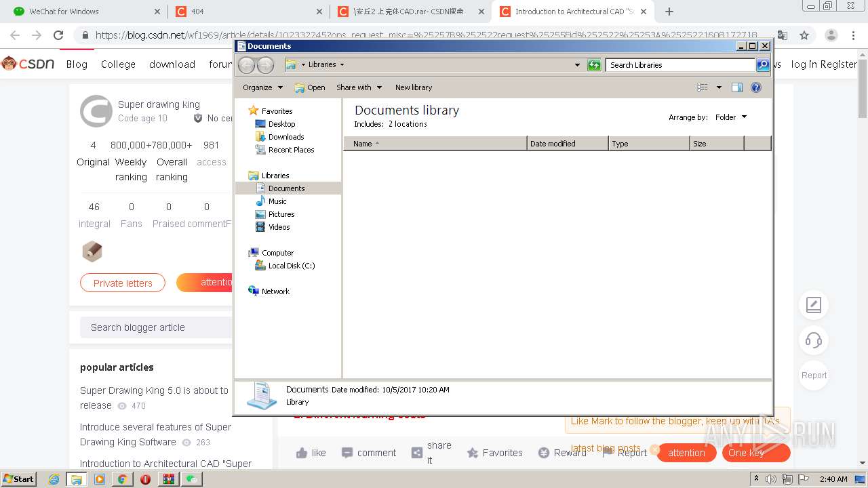Open Opera from the taskbar

[145, 479]
